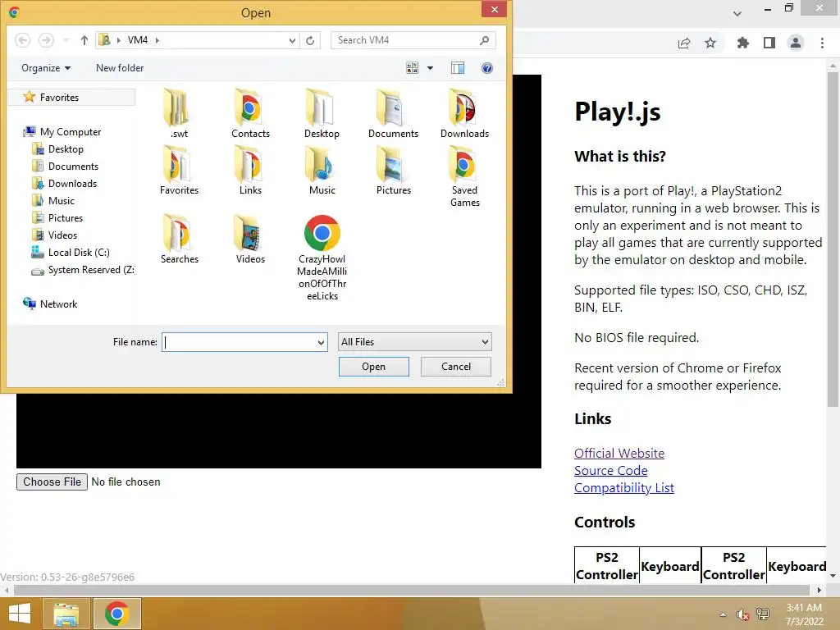The height and width of the screenshot is (630, 840).
Task: Change view with the view icon
Action: click(412, 68)
